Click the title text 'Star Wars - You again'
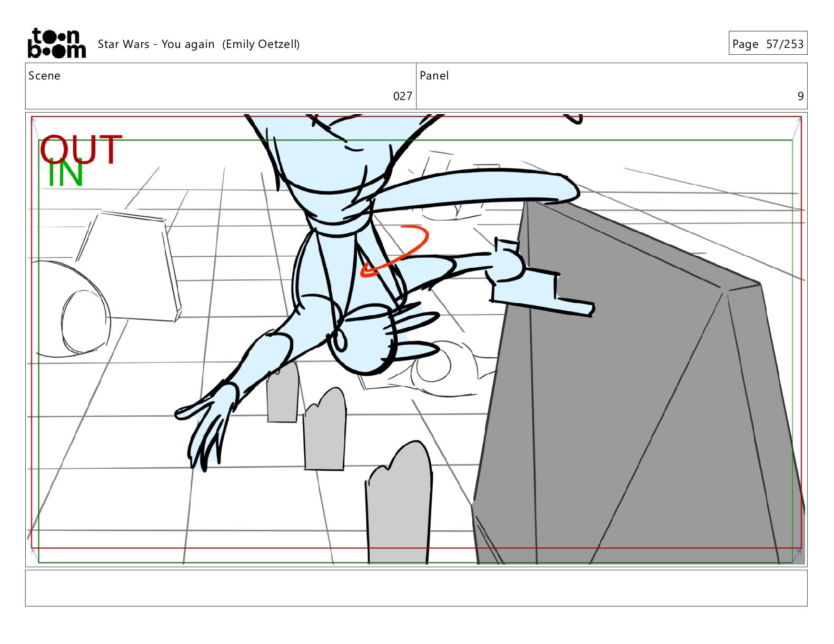834x644 pixels. pyautogui.click(x=156, y=44)
